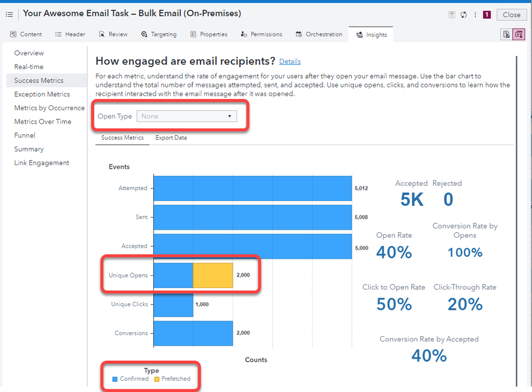Refresh the task with the circular arrows icon

463,14
